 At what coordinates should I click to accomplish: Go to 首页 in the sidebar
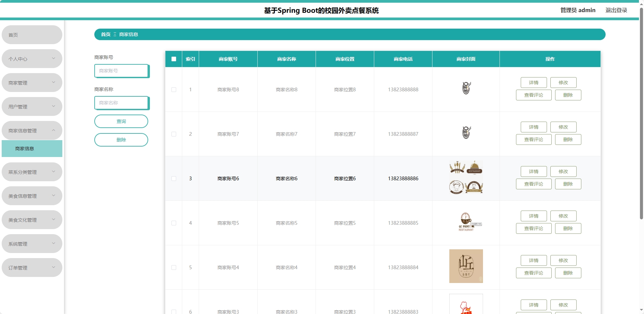tap(32, 35)
